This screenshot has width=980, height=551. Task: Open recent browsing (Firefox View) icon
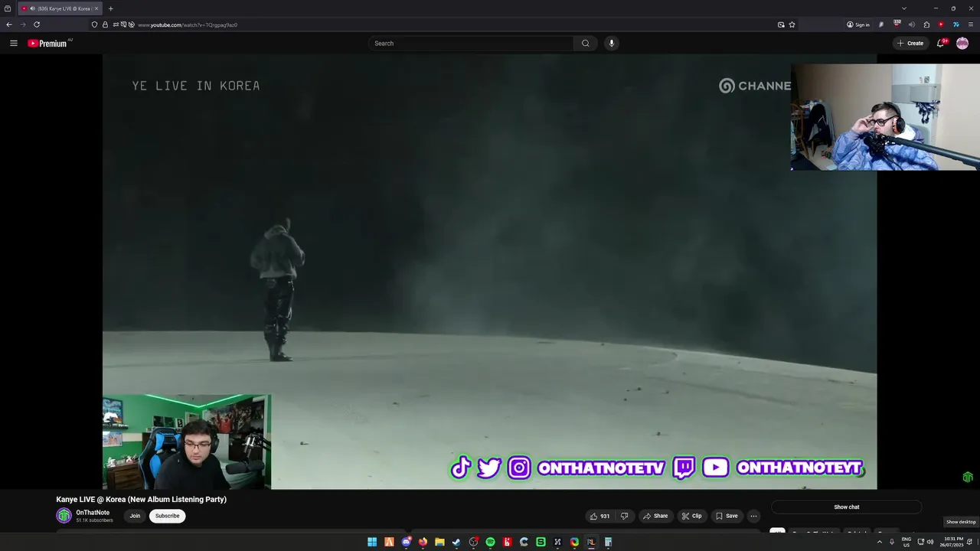click(x=8, y=8)
